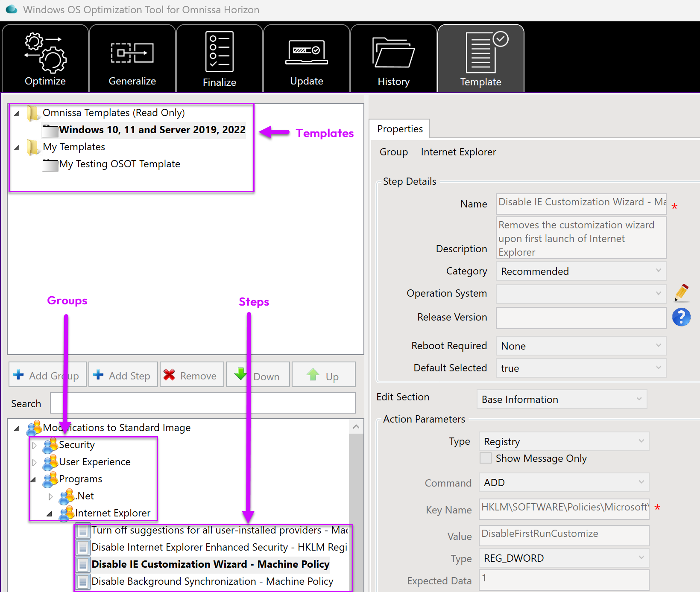Select Windows 10, 11 and Server template
Image resolution: width=700 pixels, height=592 pixels.
152,130
